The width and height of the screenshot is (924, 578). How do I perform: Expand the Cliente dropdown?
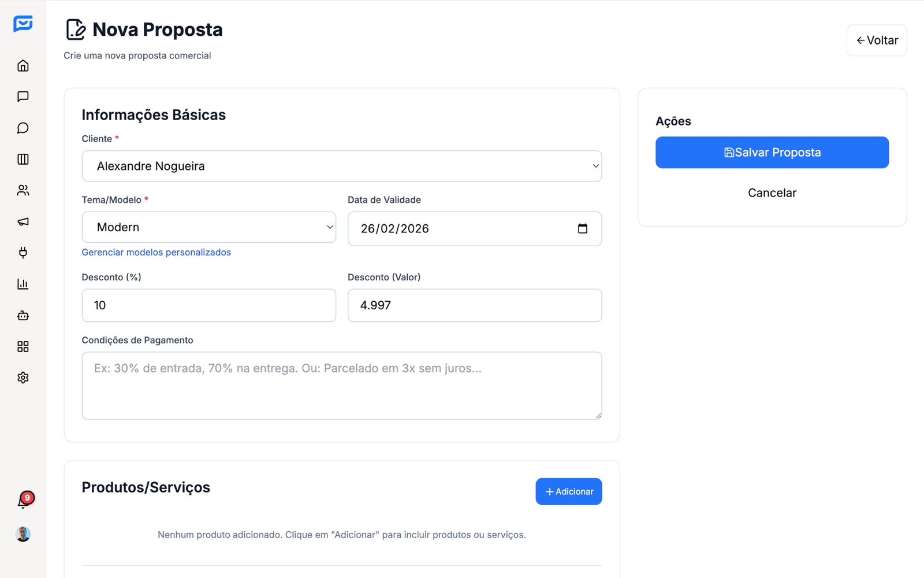342,166
